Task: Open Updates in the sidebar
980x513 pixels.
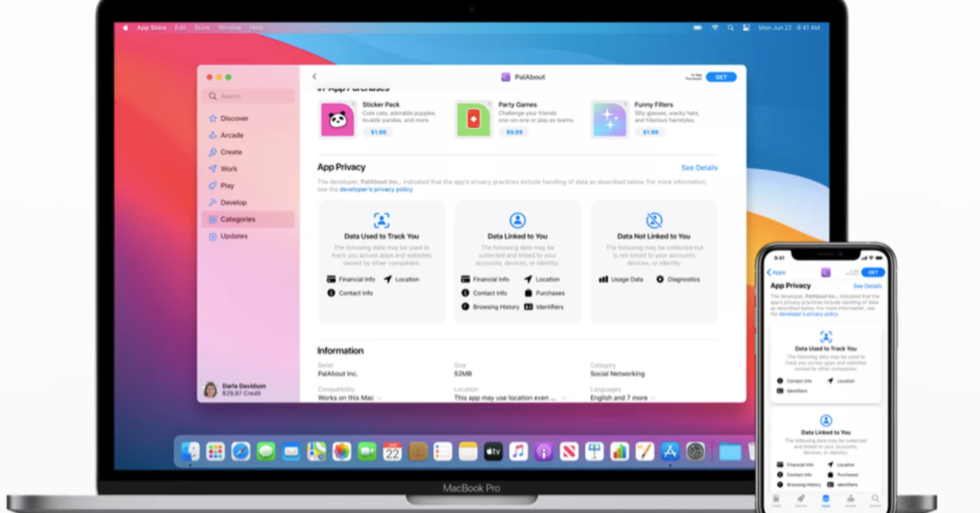Action: pos(228,236)
